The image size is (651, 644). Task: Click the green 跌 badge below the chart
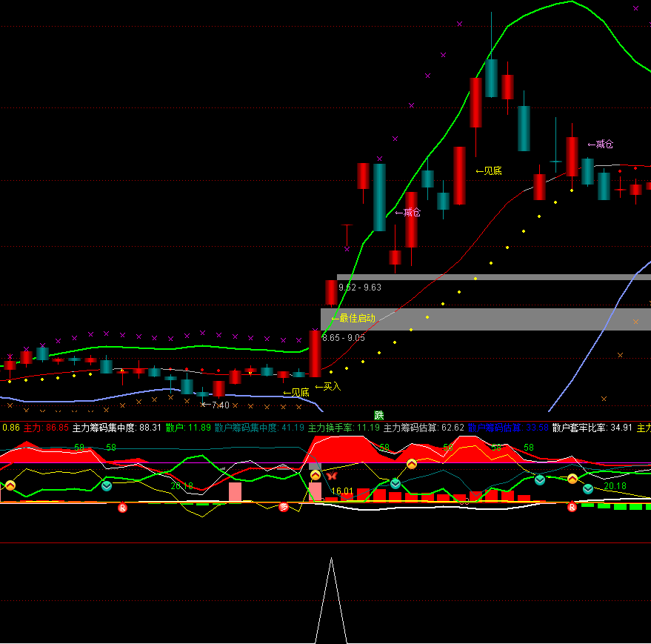pyautogui.click(x=379, y=415)
